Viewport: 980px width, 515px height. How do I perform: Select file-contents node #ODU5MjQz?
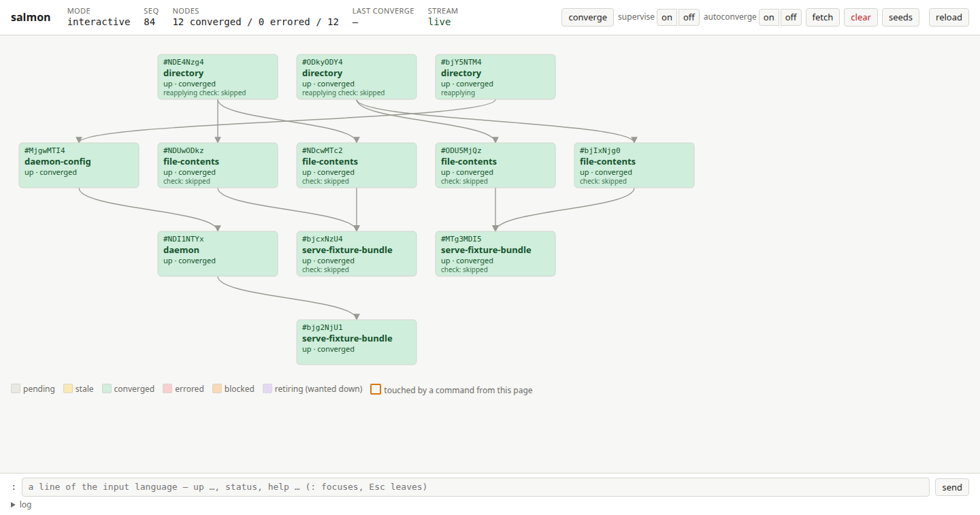495,165
